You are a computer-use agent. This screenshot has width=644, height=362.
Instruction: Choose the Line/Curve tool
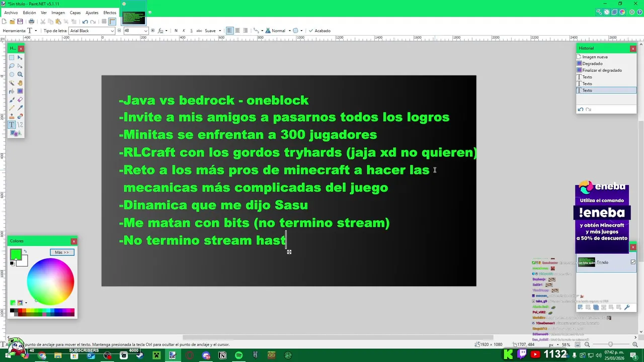click(20, 125)
